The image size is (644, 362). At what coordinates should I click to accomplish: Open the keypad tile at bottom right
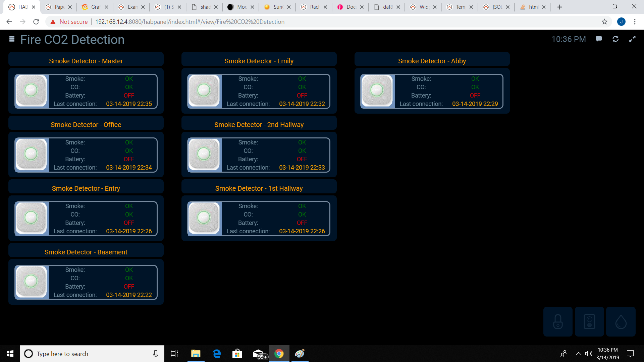tap(589, 321)
